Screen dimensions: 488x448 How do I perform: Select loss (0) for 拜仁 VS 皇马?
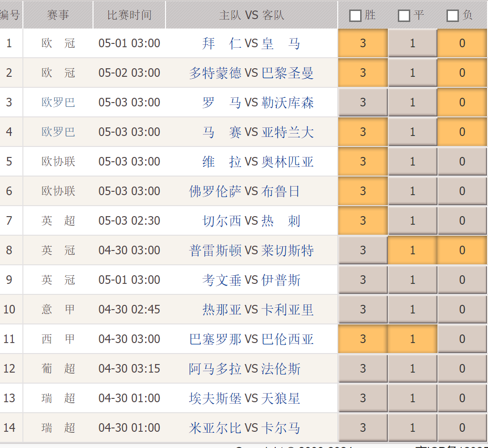tap(462, 43)
